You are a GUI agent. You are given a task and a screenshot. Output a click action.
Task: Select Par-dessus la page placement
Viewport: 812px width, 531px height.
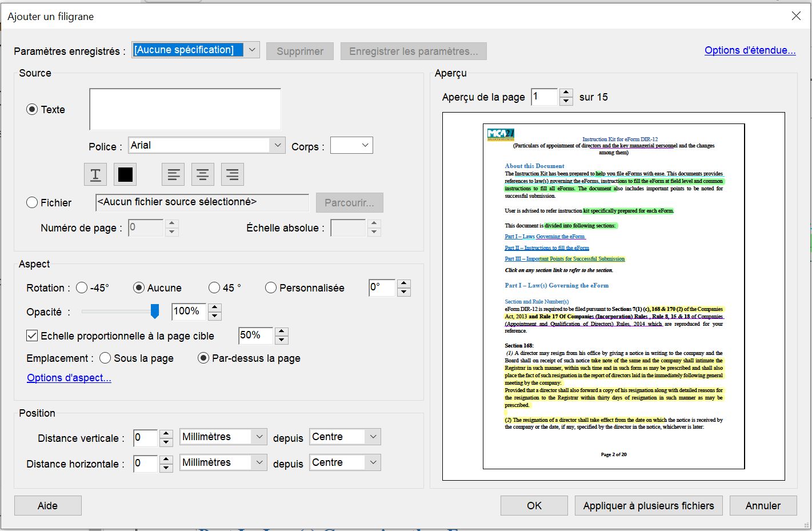click(203, 358)
